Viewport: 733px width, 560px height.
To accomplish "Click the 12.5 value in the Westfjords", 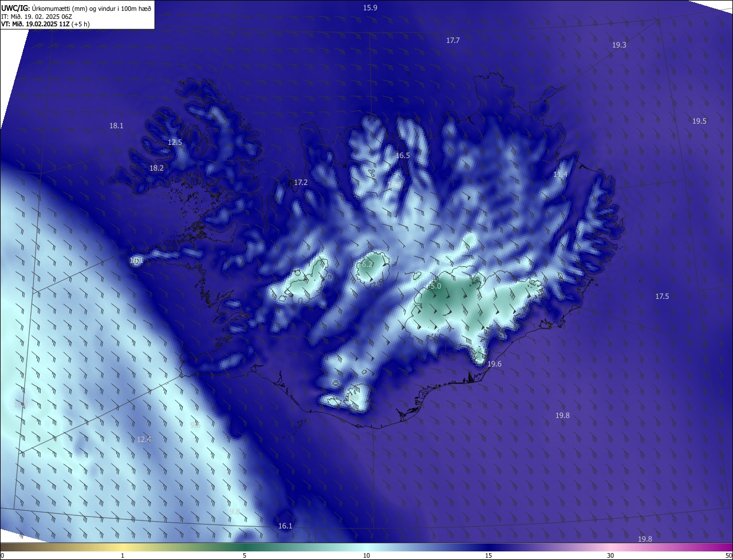I will (x=175, y=142).
